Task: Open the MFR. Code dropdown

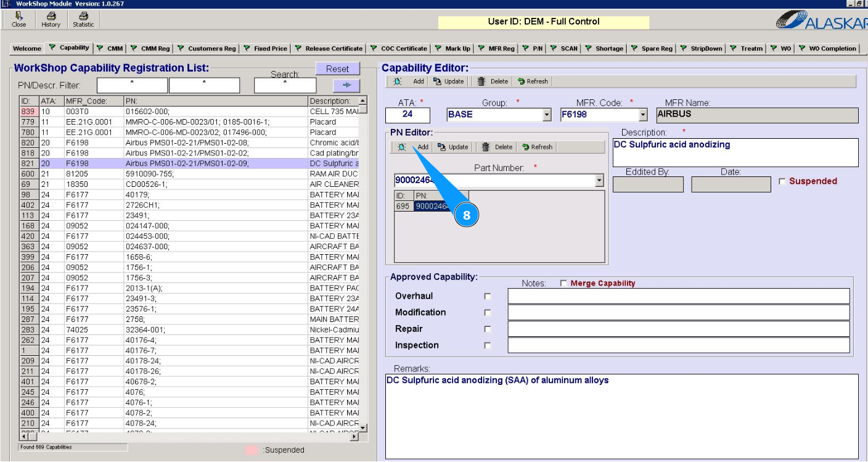Action: tap(643, 115)
